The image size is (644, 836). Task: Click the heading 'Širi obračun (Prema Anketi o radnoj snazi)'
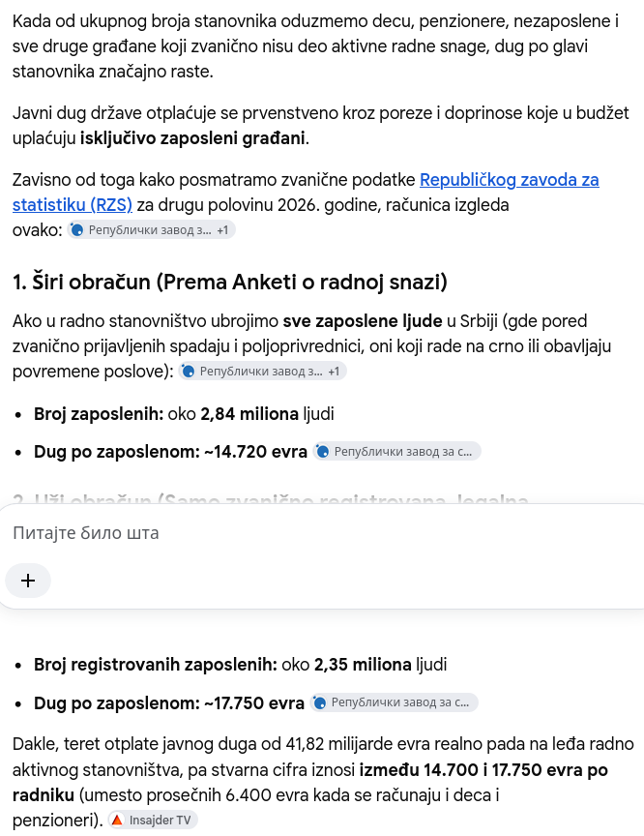click(x=229, y=282)
